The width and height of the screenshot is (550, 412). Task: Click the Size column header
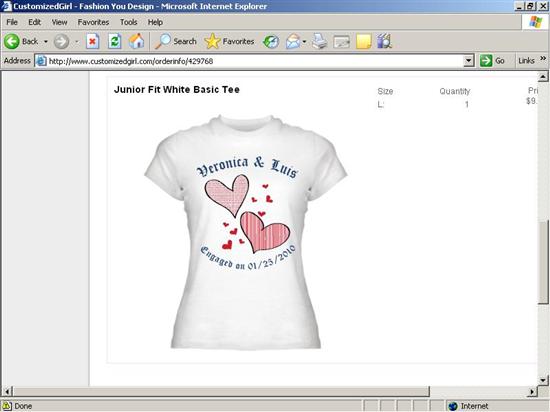[385, 92]
